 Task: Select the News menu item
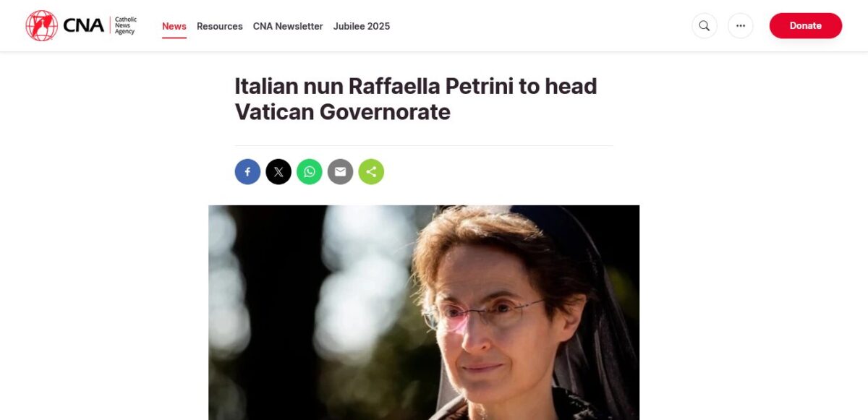pyautogui.click(x=174, y=26)
